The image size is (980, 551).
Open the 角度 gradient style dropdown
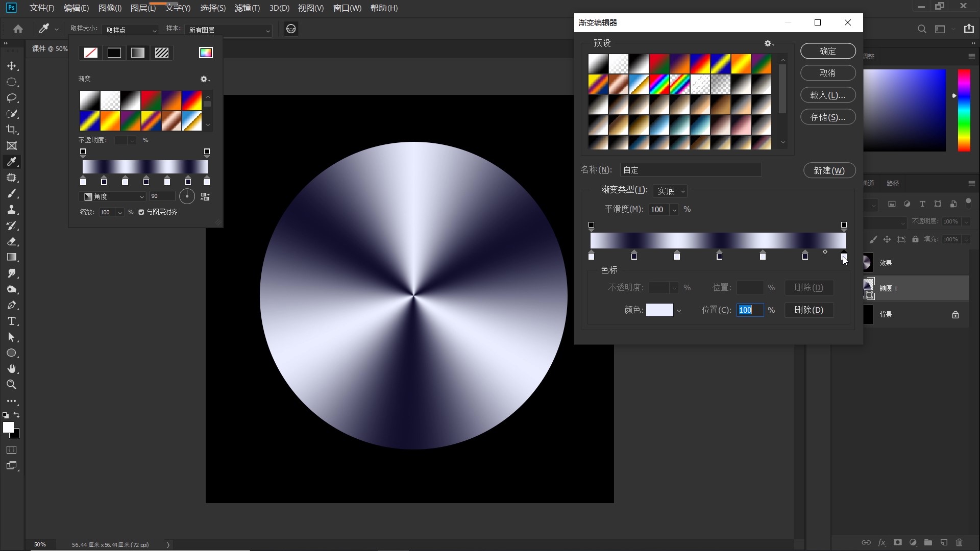click(x=113, y=196)
